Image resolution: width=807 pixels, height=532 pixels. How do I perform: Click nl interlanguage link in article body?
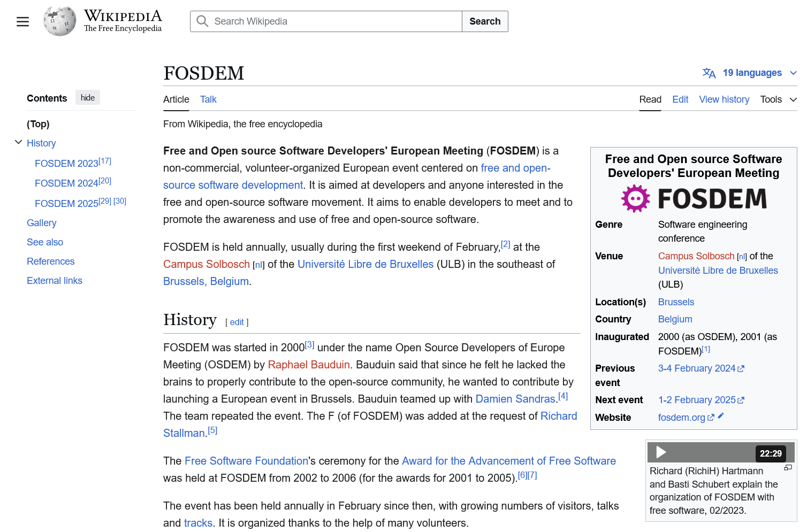click(259, 265)
